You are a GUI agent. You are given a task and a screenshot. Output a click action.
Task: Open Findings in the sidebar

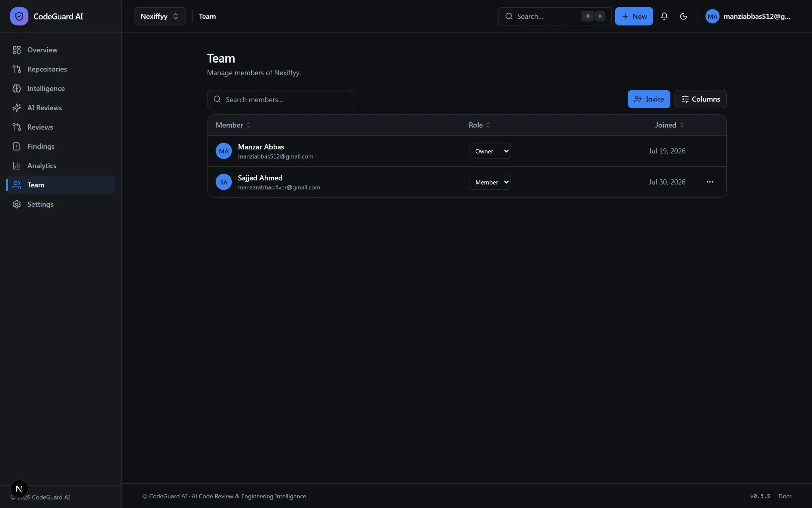pos(61,146)
